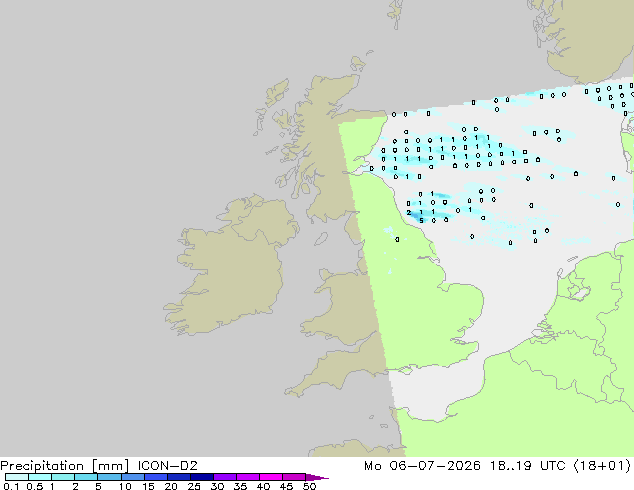The height and width of the screenshot is (490, 634).
Task: Click the '10' legend scale label
Action: [125, 486]
